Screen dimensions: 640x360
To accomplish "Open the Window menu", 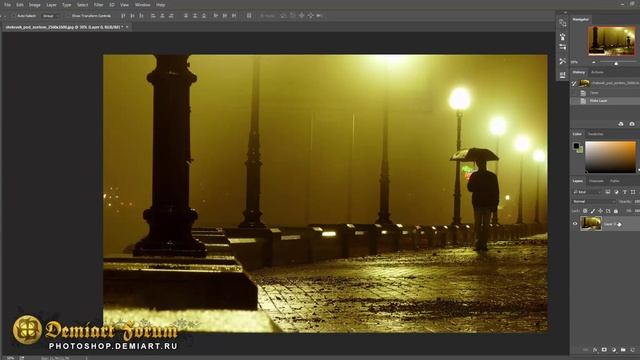I will 142,5.
